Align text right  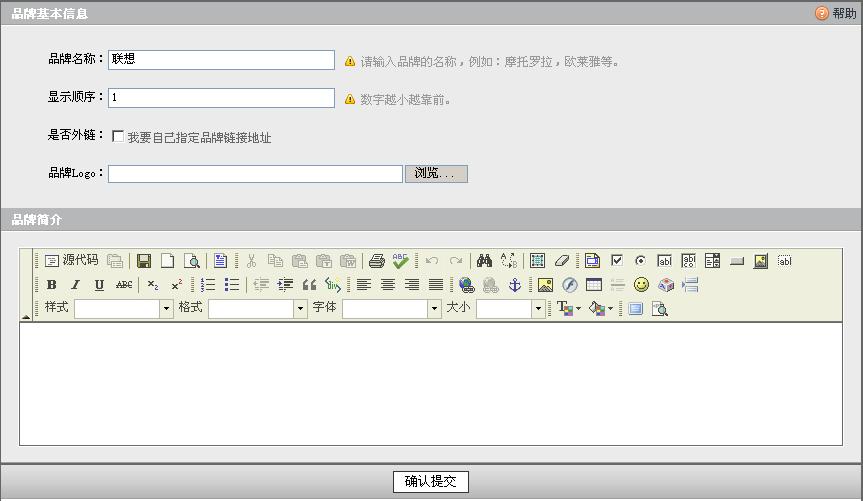click(x=412, y=285)
